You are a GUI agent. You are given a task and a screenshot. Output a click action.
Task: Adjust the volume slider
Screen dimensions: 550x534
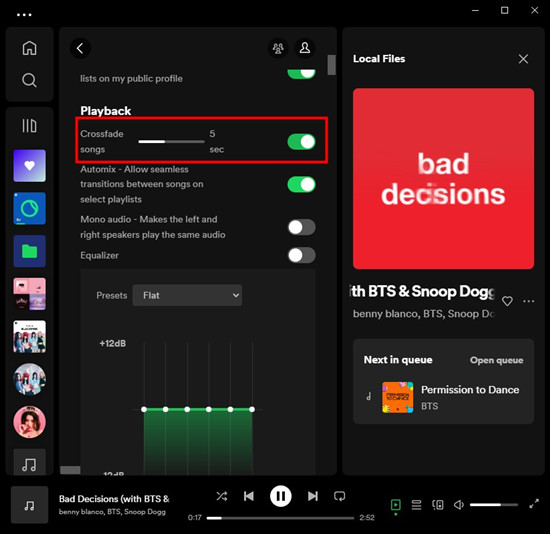pyautogui.click(x=494, y=505)
